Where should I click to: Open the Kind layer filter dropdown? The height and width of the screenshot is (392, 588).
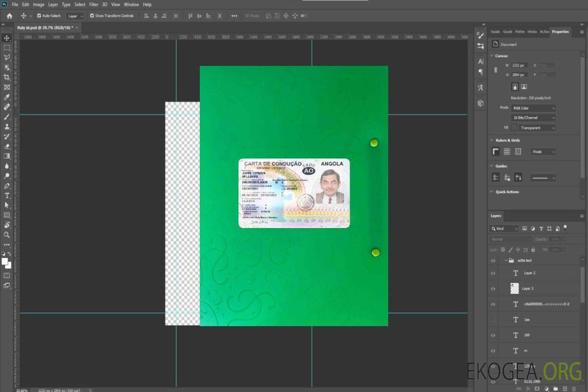pyautogui.click(x=504, y=229)
